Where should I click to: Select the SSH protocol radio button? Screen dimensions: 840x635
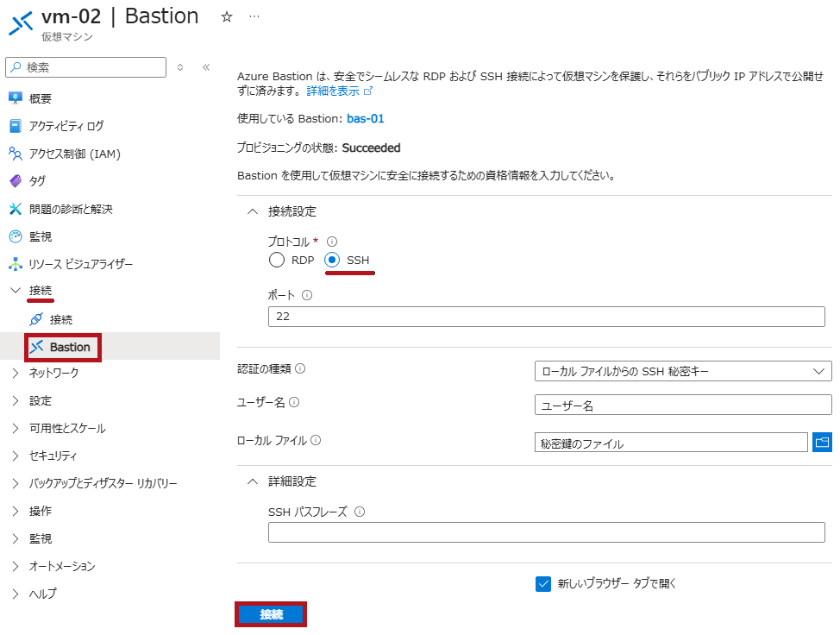332,260
